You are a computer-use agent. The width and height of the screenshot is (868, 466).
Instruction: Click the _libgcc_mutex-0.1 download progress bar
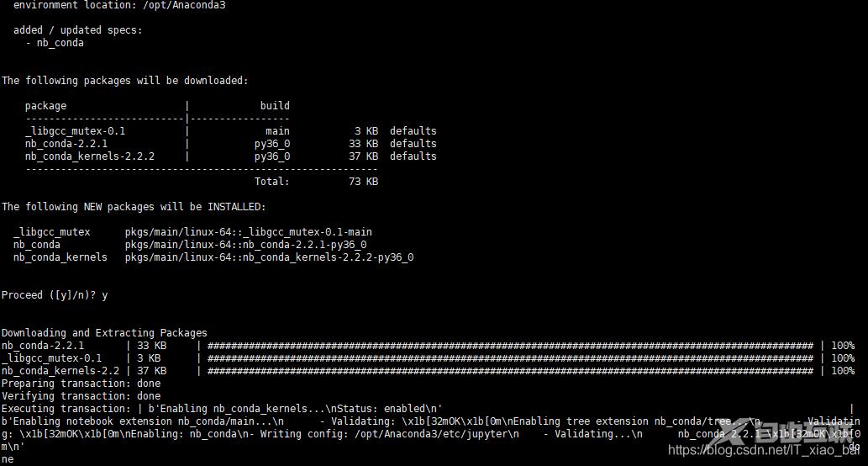coord(510,358)
